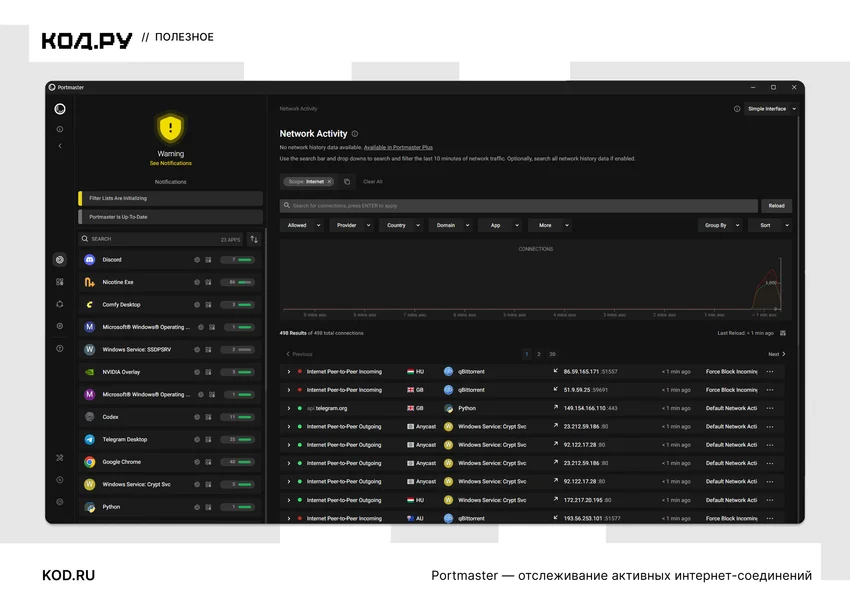Open the App filter dropdown
Viewport: 850px width, 605px height.
pyautogui.click(x=500, y=226)
